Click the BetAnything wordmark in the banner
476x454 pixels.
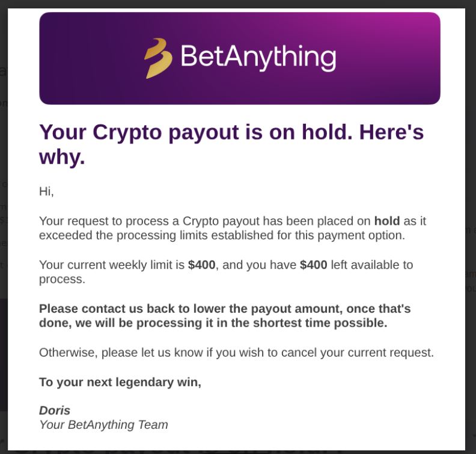[x=258, y=58]
